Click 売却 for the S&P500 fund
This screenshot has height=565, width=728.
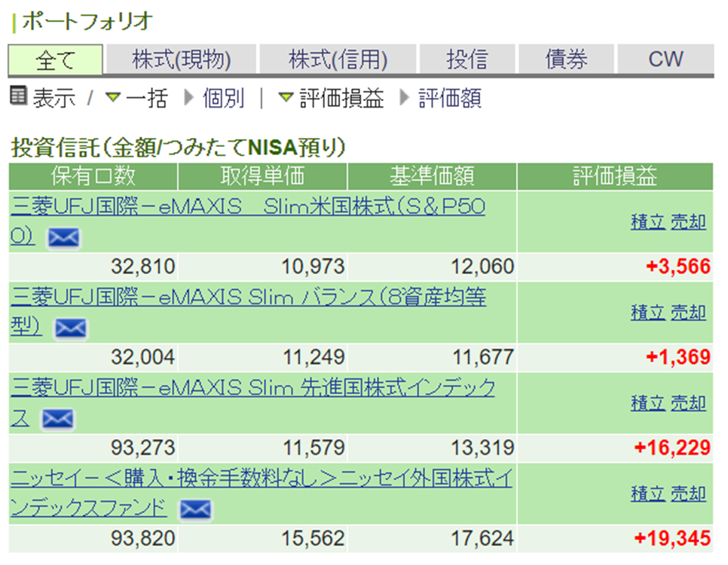coord(689,222)
